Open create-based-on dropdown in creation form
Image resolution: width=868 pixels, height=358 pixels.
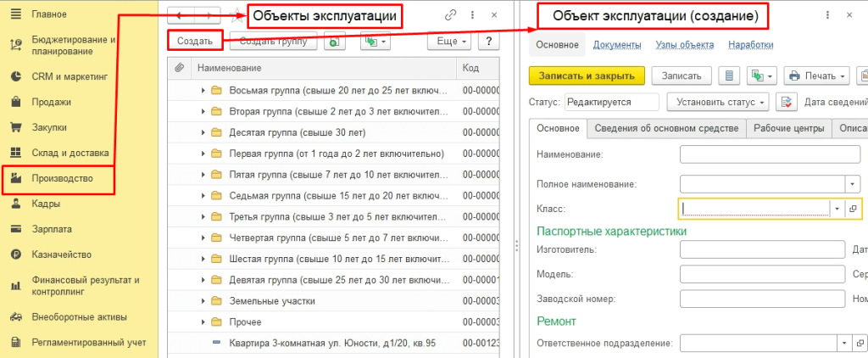click(762, 76)
